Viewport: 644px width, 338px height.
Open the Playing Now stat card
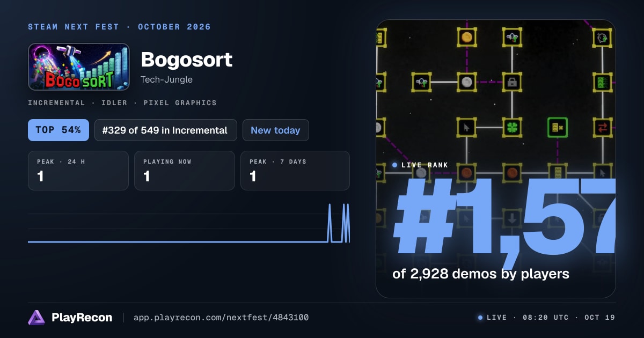[x=185, y=171]
